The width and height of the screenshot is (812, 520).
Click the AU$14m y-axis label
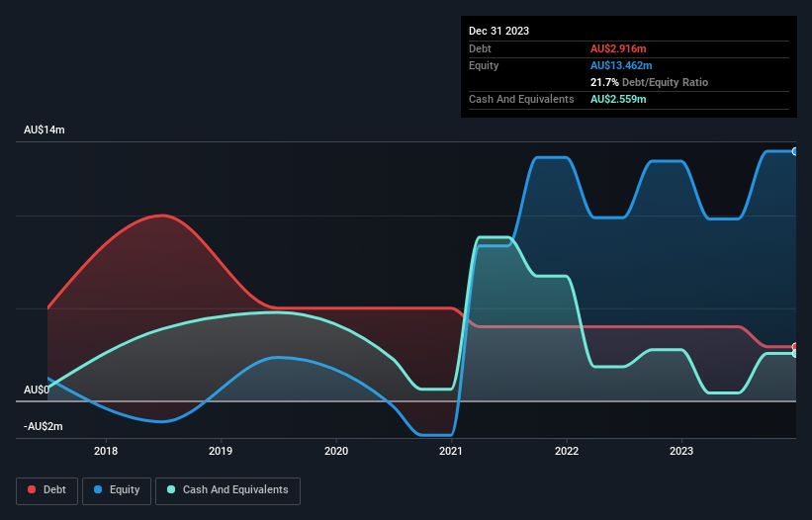[x=45, y=130]
